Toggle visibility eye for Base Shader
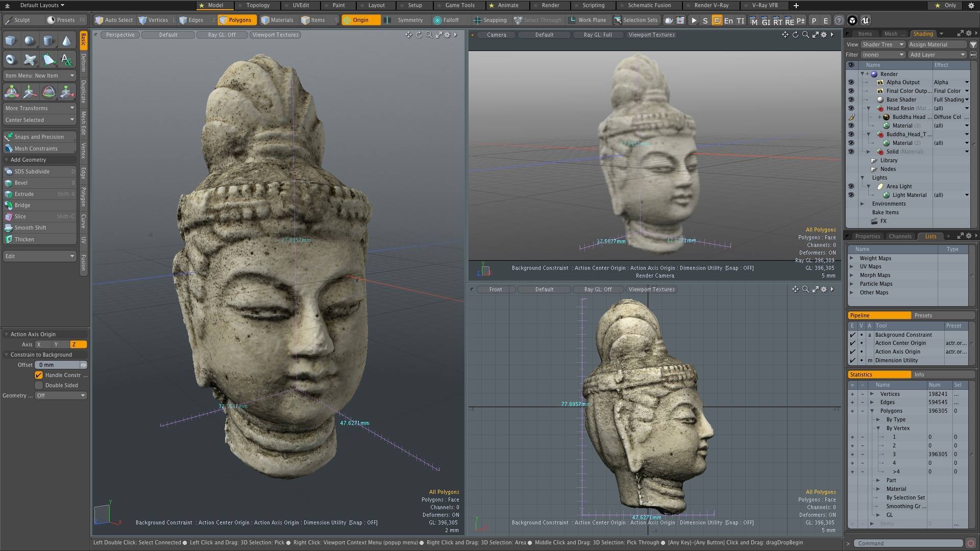Screen dimensions: 980x551 (851, 99)
